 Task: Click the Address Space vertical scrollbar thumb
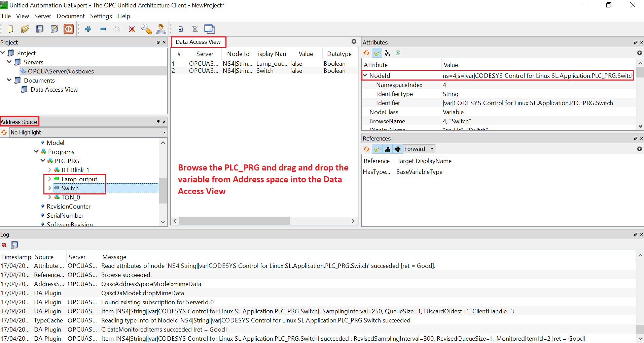tap(163, 191)
